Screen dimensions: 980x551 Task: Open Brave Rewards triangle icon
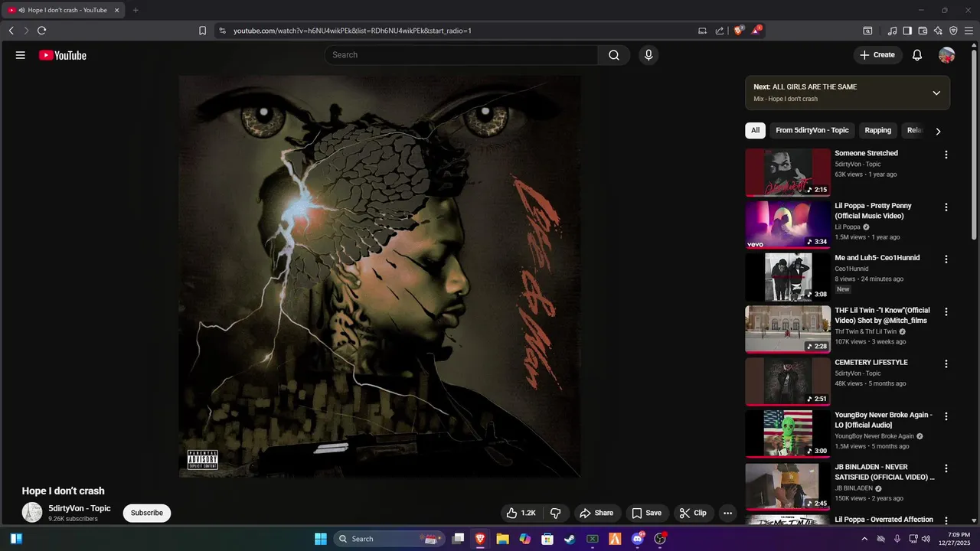[x=756, y=31]
